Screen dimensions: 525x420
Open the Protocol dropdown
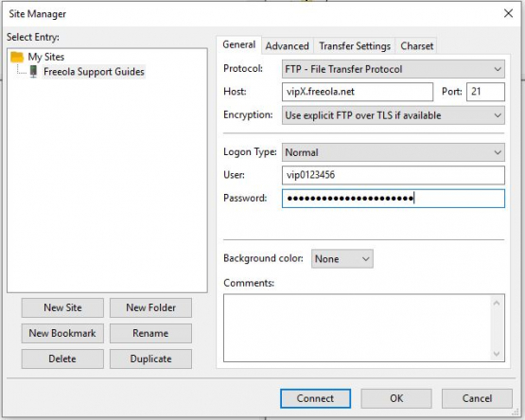pyautogui.click(x=394, y=69)
